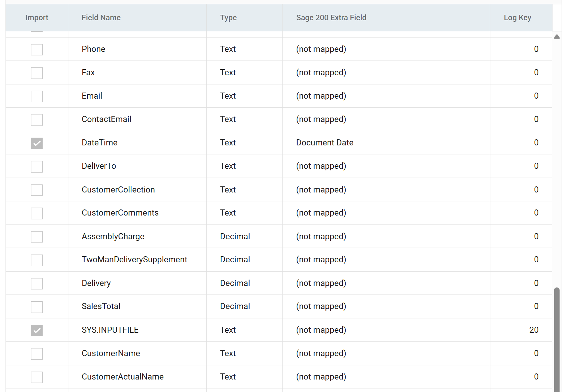567x392 pixels.
Task: Uncheck the DateTime import checkbox
Action: pos(37,143)
